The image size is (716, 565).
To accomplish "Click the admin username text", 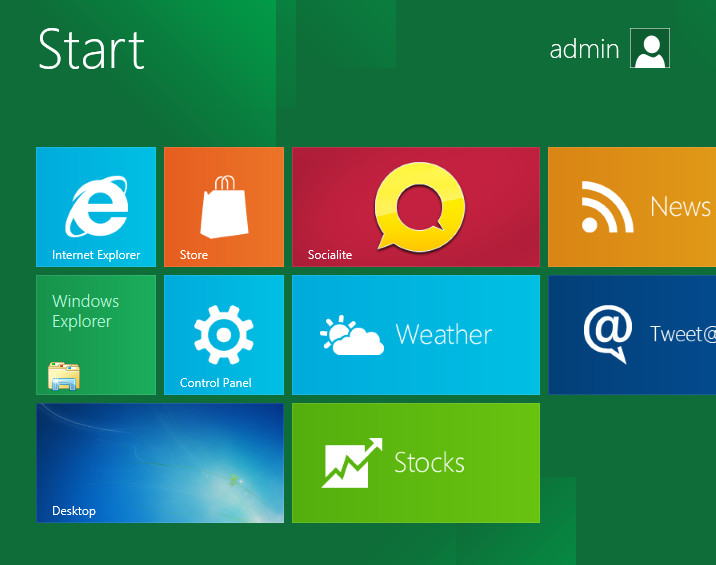I will click(584, 49).
